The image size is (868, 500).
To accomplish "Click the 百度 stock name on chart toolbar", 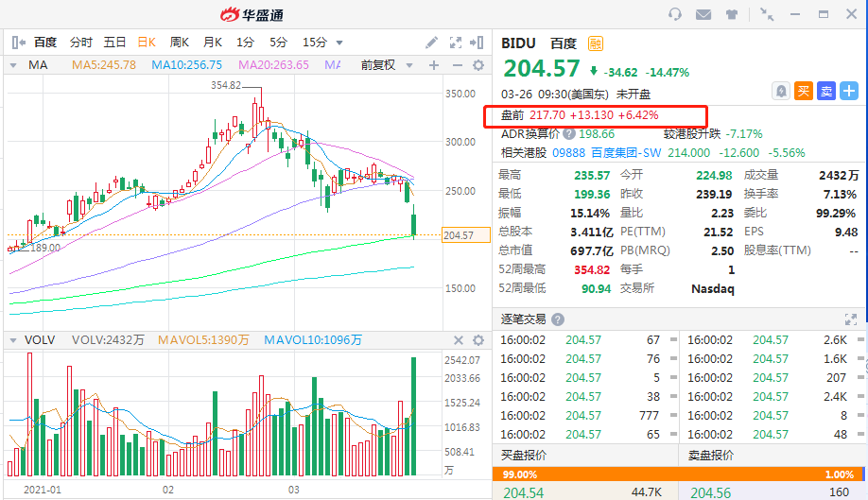I will [x=45, y=42].
